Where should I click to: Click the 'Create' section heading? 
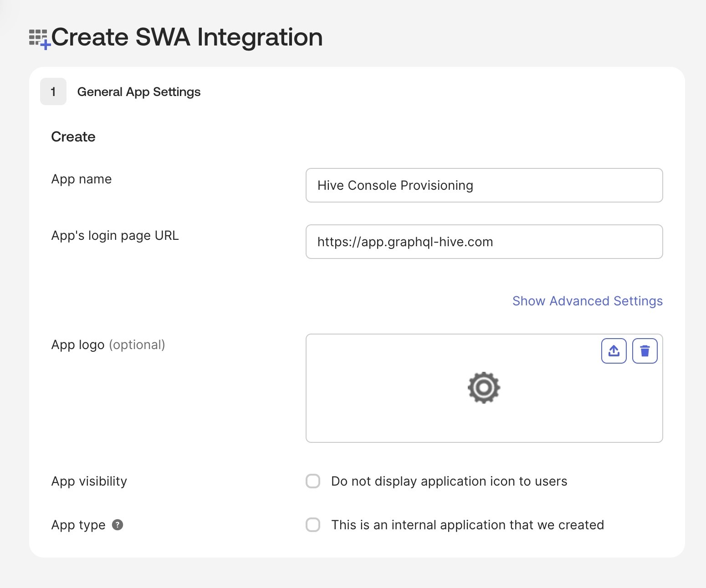73,137
